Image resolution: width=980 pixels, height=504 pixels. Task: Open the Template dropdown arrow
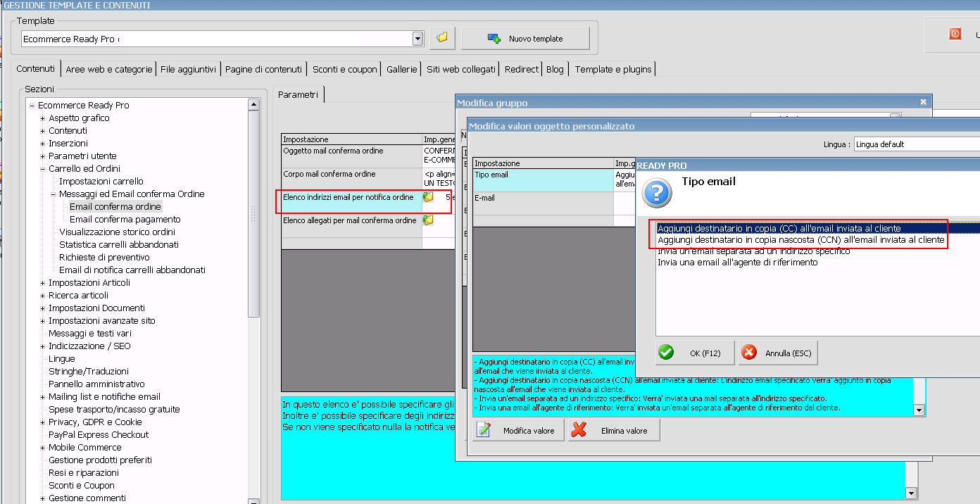pyautogui.click(x=418, y=39)
